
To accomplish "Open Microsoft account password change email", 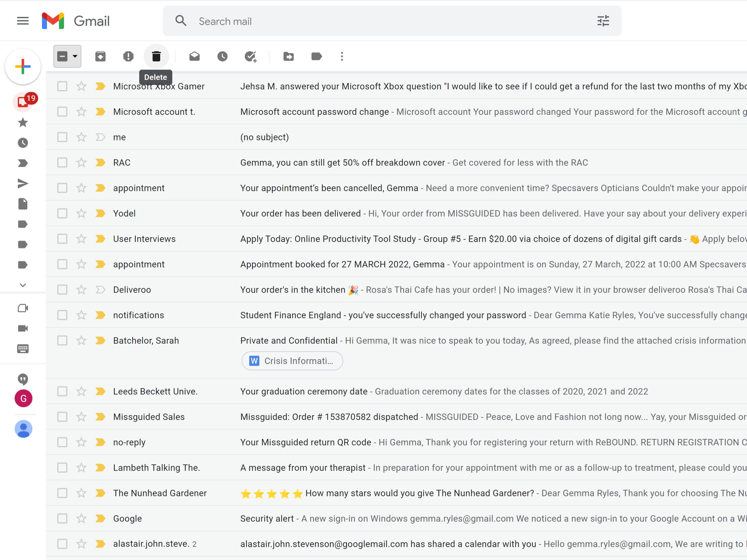I will 396,112.
